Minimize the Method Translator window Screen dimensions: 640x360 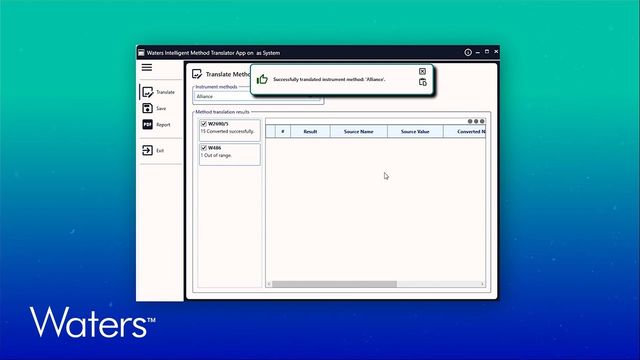(478, 52)
